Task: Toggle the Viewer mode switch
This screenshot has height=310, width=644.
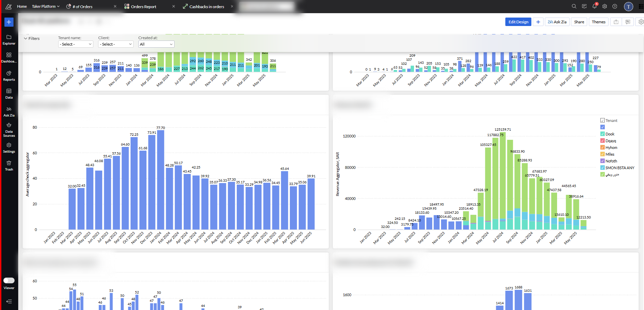Action: pos(9,280)
